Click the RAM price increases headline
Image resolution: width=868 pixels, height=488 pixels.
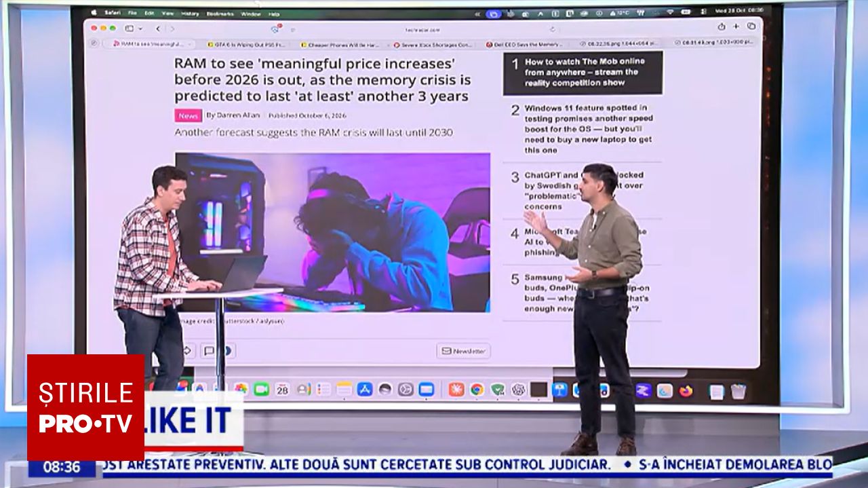pos(322,80)
